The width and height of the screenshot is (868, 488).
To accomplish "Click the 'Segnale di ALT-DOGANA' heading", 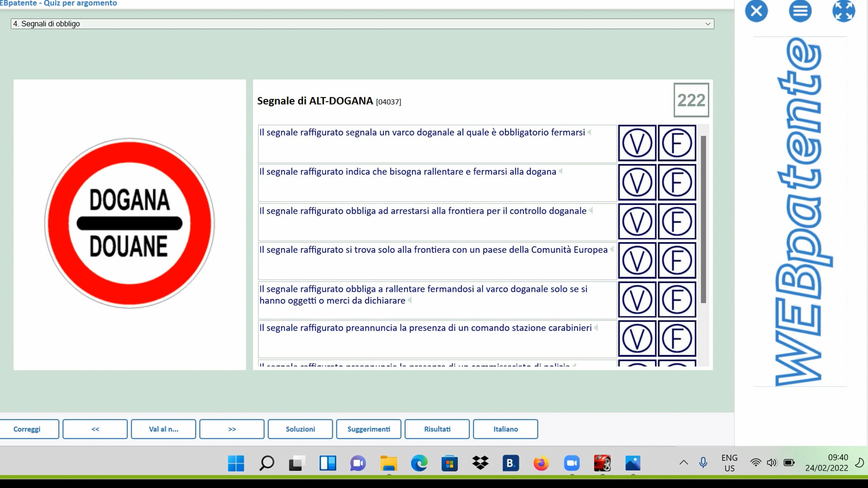I will pos(315,101).
